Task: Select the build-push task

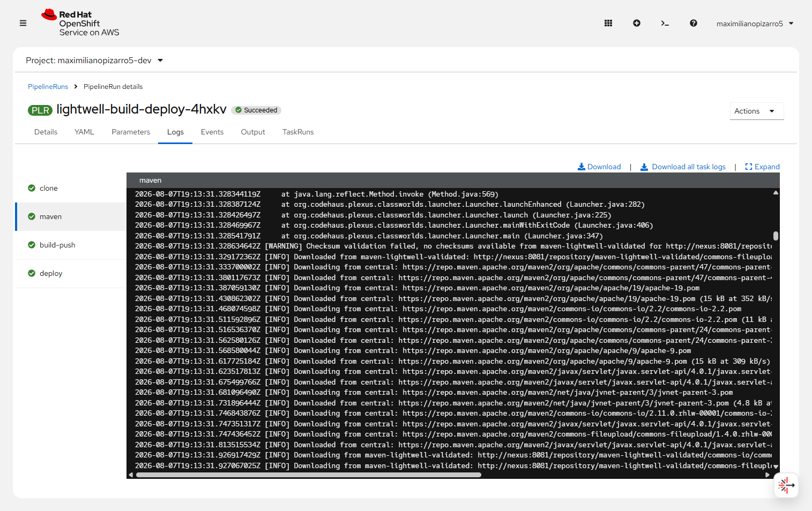Action: 71,245
